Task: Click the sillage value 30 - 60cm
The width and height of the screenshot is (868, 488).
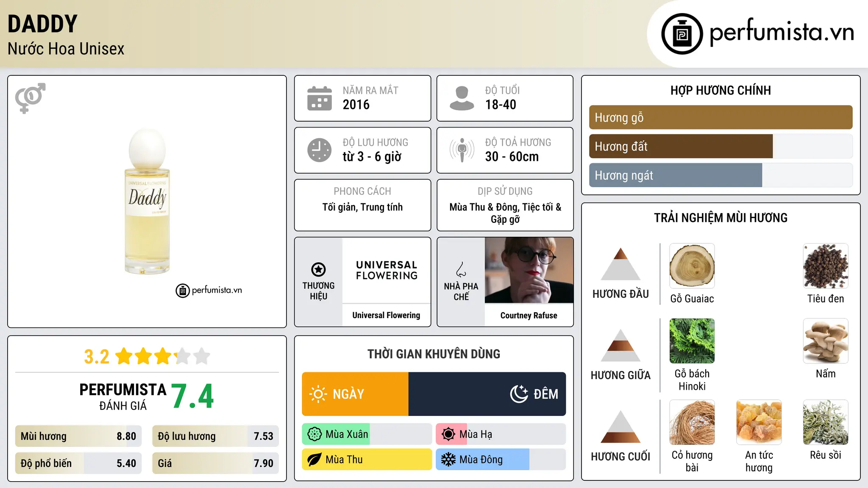Action: 512,157
